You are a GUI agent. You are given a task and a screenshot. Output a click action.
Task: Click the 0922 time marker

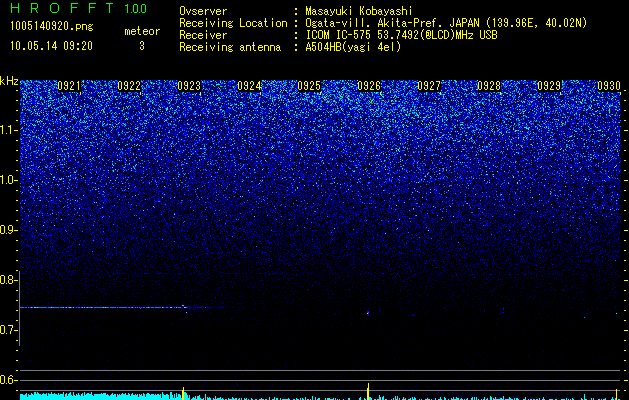(x=129, y=86)
